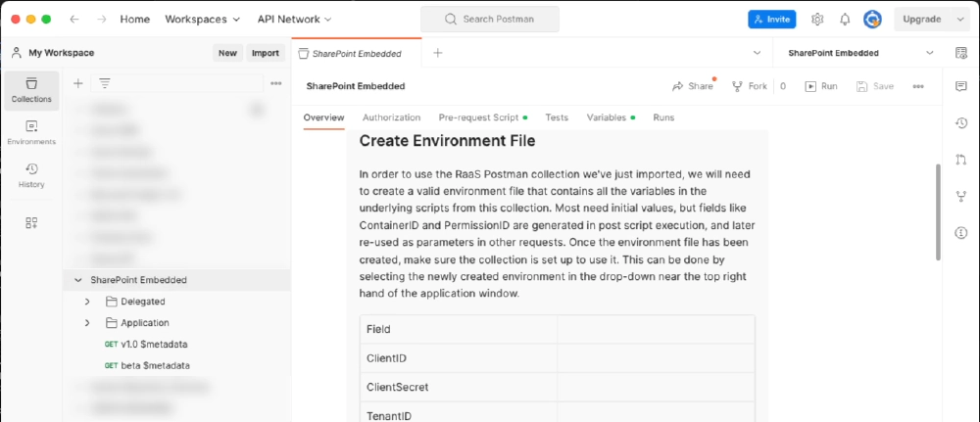Viewport: 980px width, 422px height.
Task: Open the GET v1.0 $metadata request
Action: pos(146,344)
